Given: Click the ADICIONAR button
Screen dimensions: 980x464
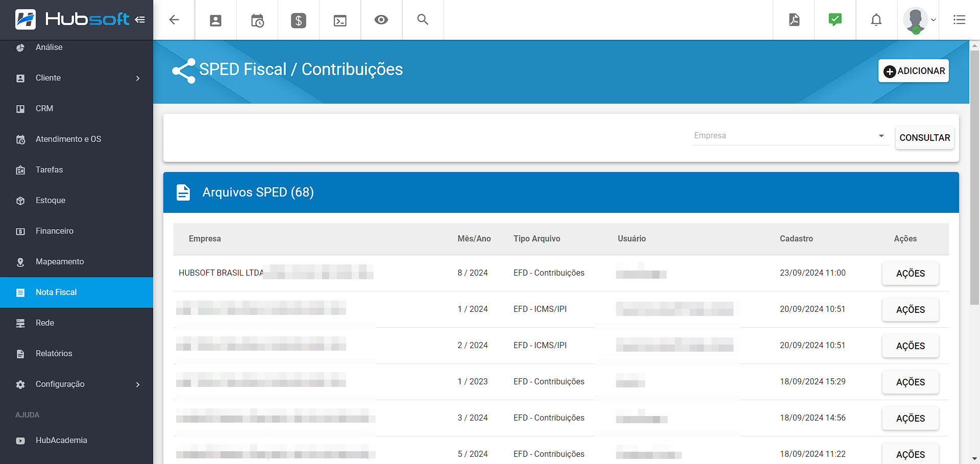Looking at the screenshot, I should pos(914,71).
